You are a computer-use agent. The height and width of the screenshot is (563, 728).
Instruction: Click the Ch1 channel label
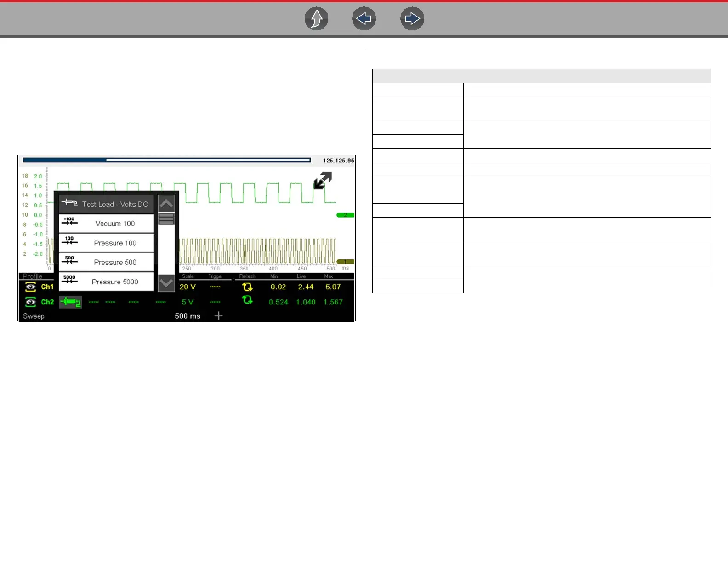tap(47, 287)
